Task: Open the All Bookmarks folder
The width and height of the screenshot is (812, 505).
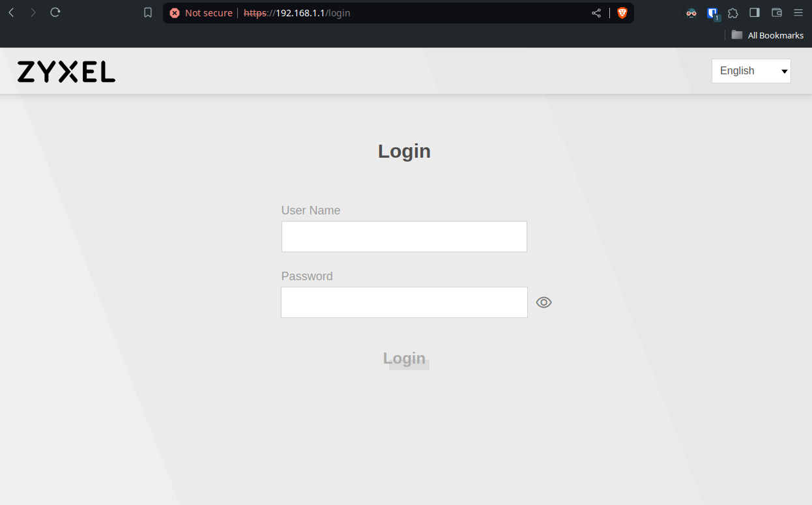Action: pyautogui.click(x=767, y=35)
